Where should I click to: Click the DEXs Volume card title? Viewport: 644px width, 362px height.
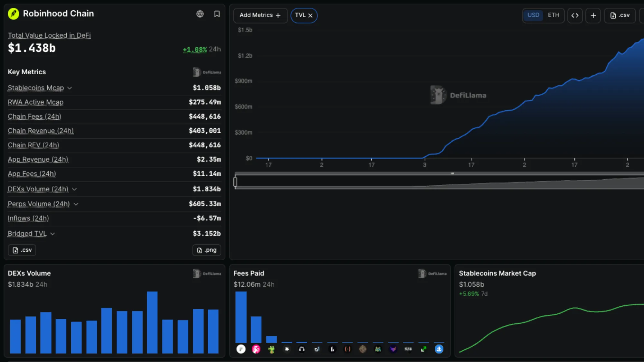[29, 274]
